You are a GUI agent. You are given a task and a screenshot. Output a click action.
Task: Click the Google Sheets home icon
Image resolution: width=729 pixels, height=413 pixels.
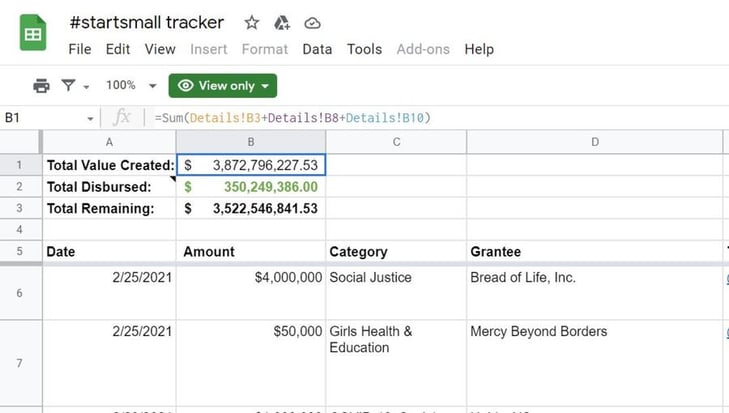[x=33, y=33]
